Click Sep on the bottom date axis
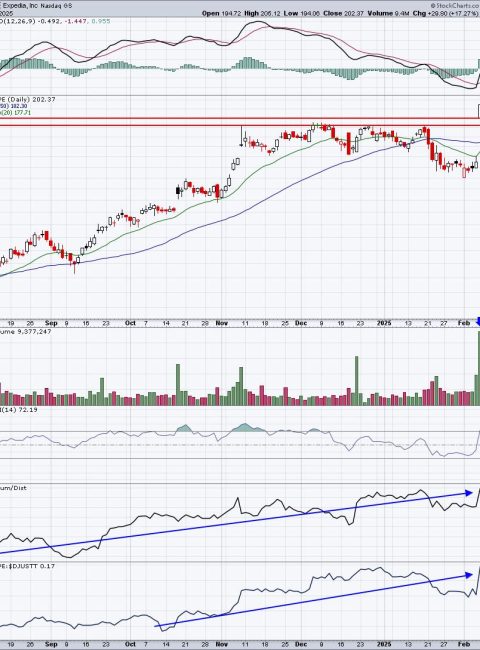The height and width of the screenshot is (650, 480). pyautogui.click(x=51, y=644)
